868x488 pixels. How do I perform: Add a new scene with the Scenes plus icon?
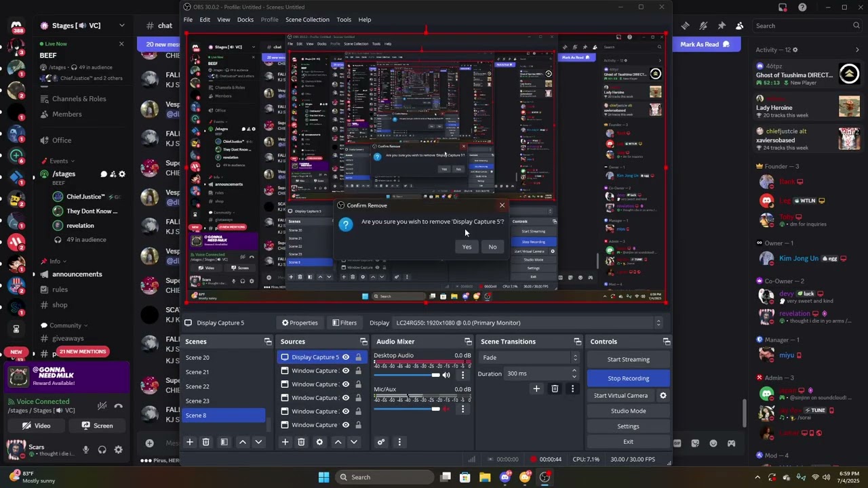[190, 442]
